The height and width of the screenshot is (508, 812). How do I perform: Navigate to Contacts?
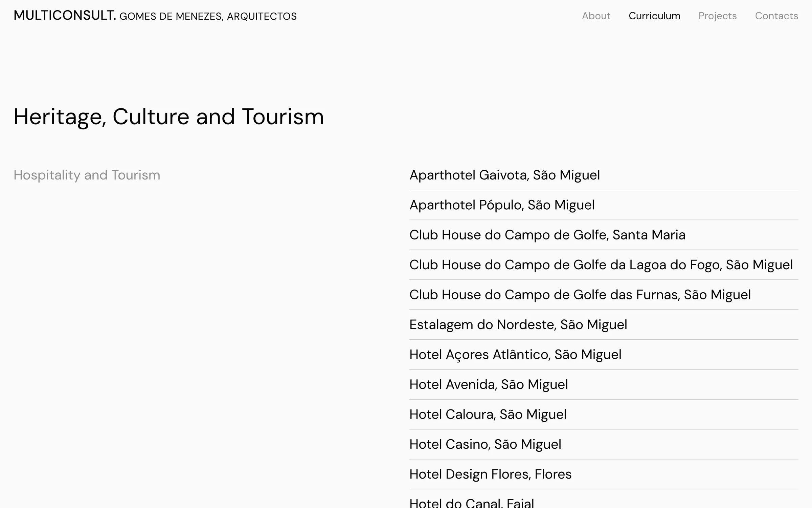click(776, 16)
